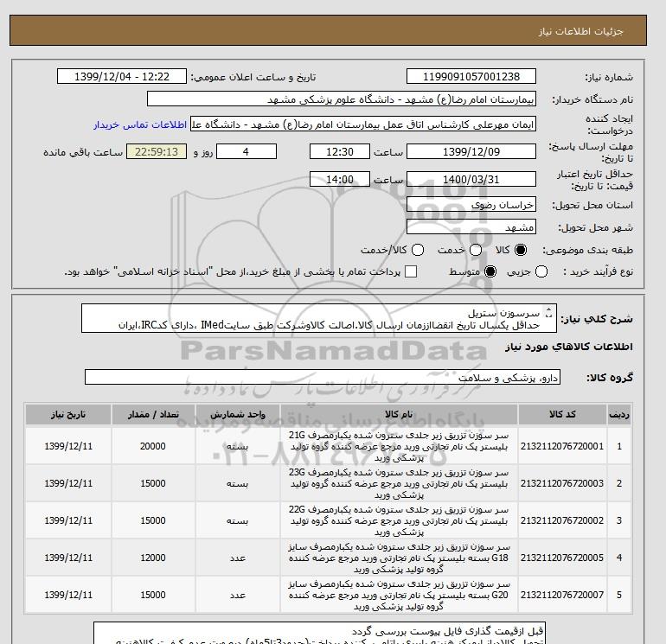
Task: Click the response deadline time 12:30
Action: pos(340,151)
